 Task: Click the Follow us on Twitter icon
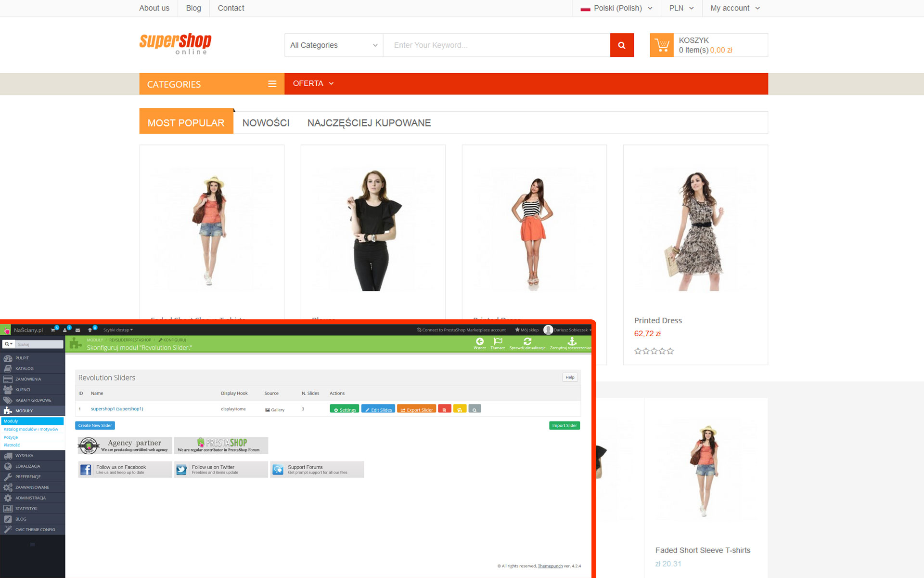181,470
